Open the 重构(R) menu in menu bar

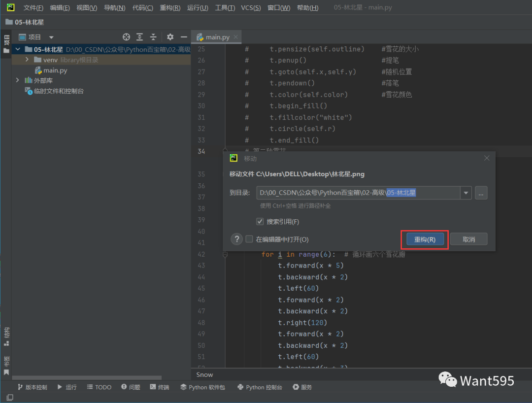170,8
